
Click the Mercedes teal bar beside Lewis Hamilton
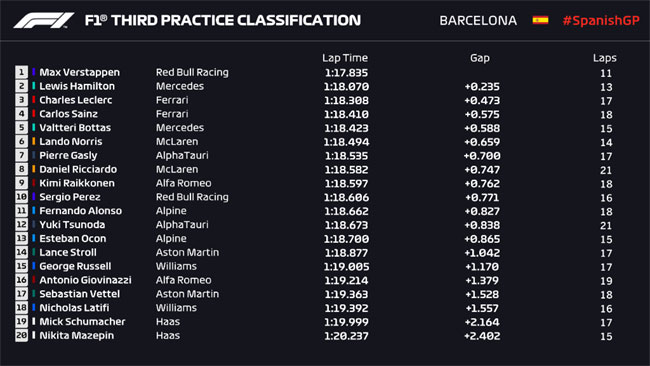34,86
